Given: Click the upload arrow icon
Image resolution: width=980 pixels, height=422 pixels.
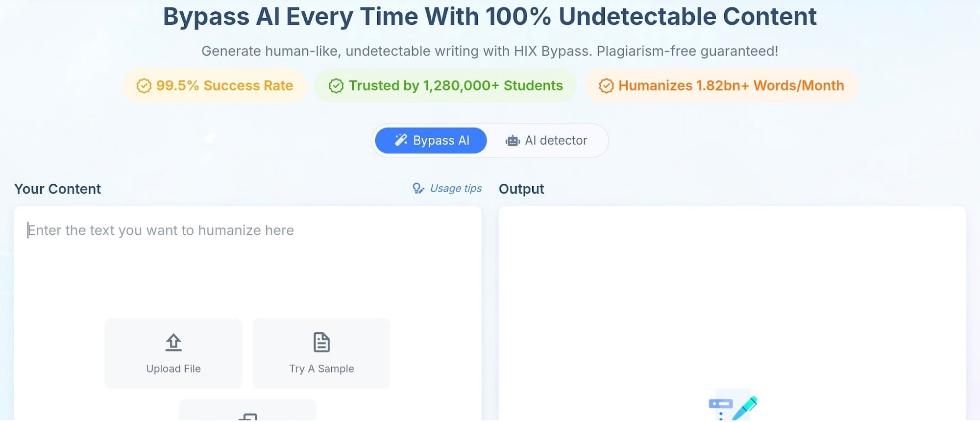Looking at the screenshot, I should tap(173, 342).
